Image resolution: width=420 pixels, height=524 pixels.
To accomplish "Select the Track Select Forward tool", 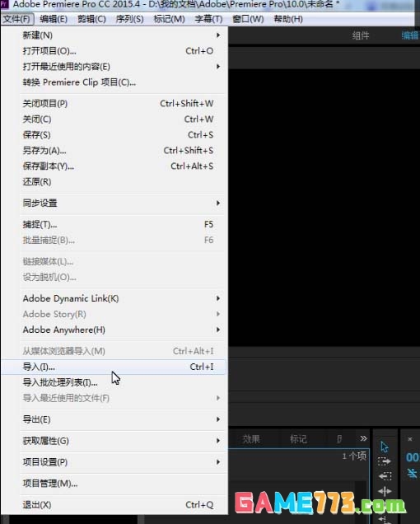I will coord(385,461).
